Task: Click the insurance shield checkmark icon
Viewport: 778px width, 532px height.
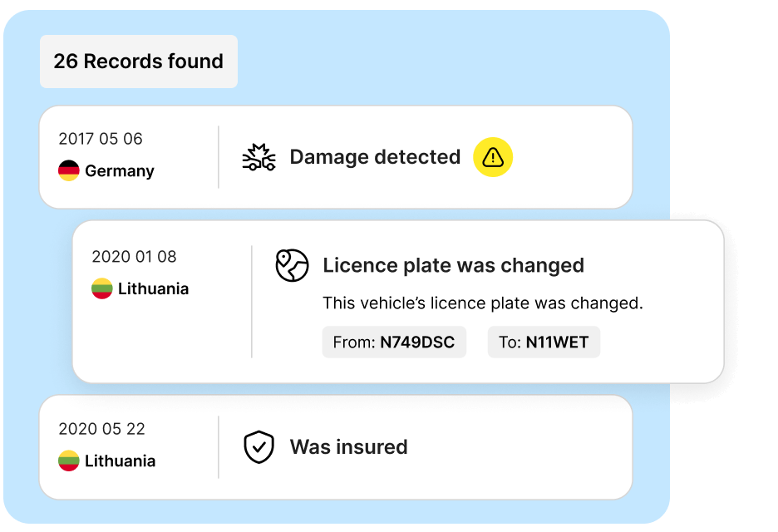Action: pyautogui.click(x=259, y=446)
